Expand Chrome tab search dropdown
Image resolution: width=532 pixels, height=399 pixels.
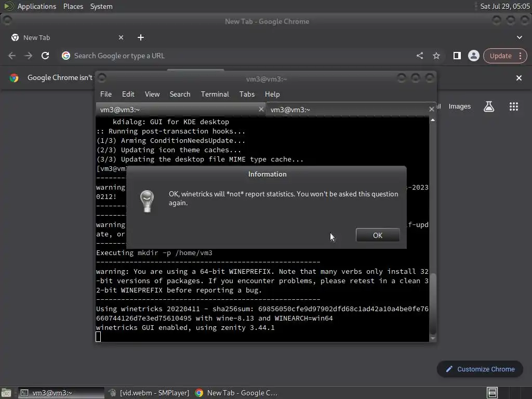(520, 37)
